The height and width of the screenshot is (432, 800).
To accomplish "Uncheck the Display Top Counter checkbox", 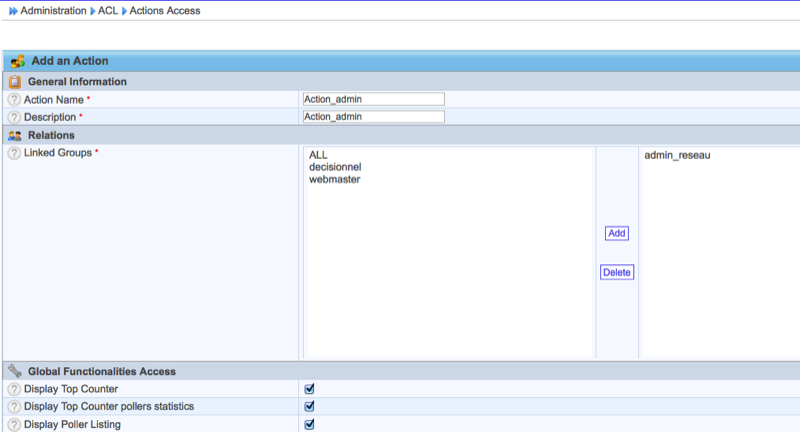I will tap(309, 389).
